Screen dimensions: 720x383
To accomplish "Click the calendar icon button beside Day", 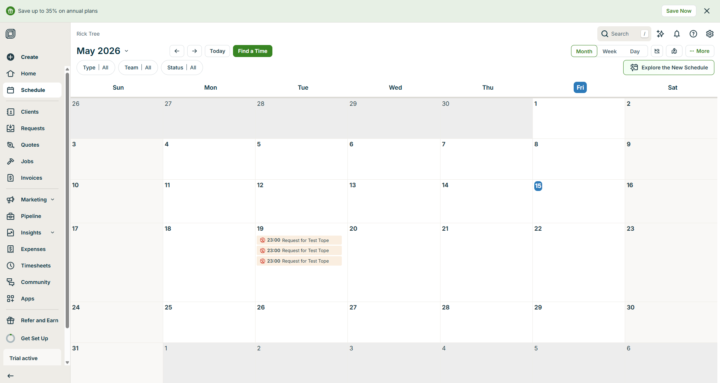I will (657, 51).
